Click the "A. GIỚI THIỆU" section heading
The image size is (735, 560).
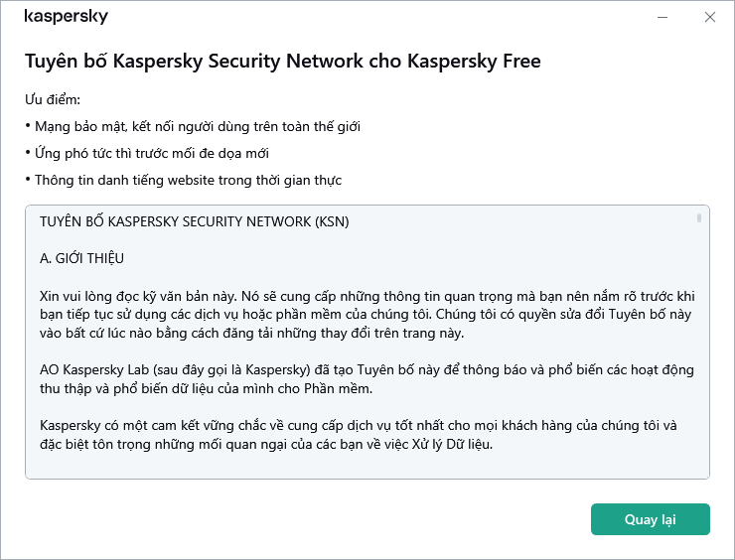(81, 258)
